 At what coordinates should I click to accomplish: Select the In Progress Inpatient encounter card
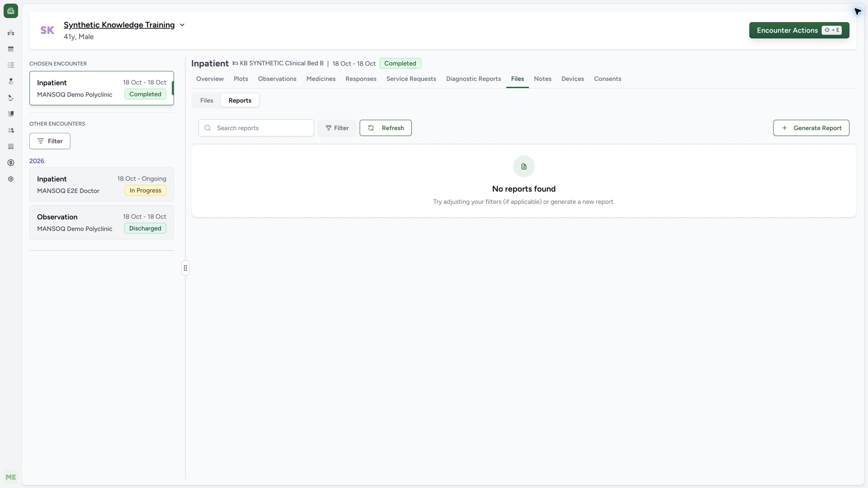tap(102, 184)
